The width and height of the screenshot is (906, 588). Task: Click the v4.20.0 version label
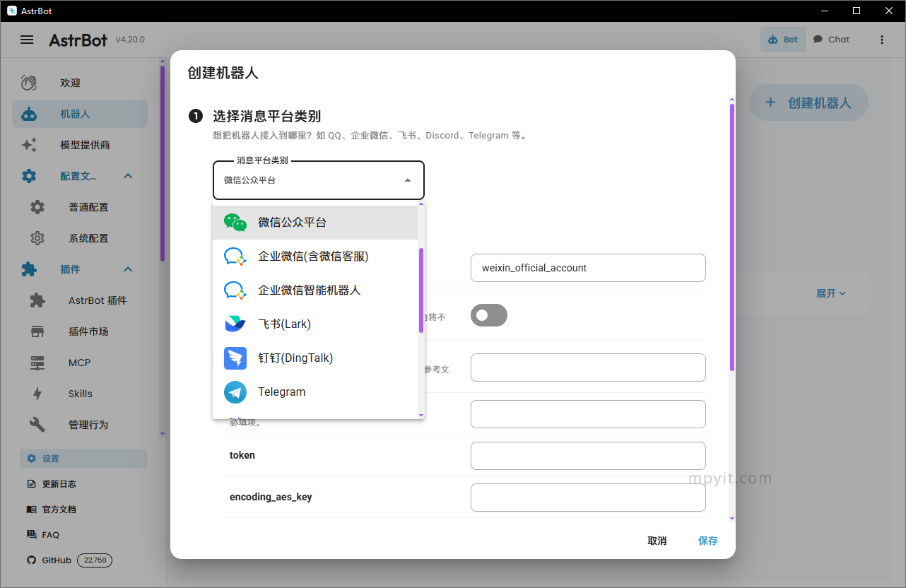tap(130, 40)
